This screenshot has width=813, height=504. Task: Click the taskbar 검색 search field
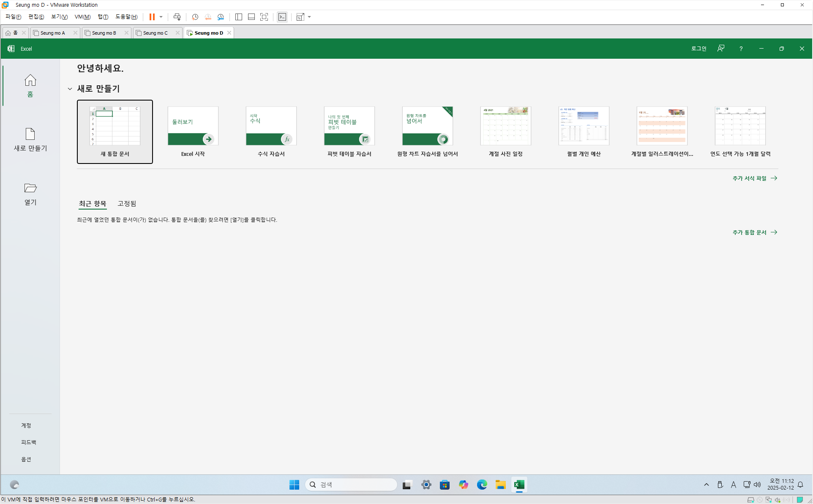351,485
